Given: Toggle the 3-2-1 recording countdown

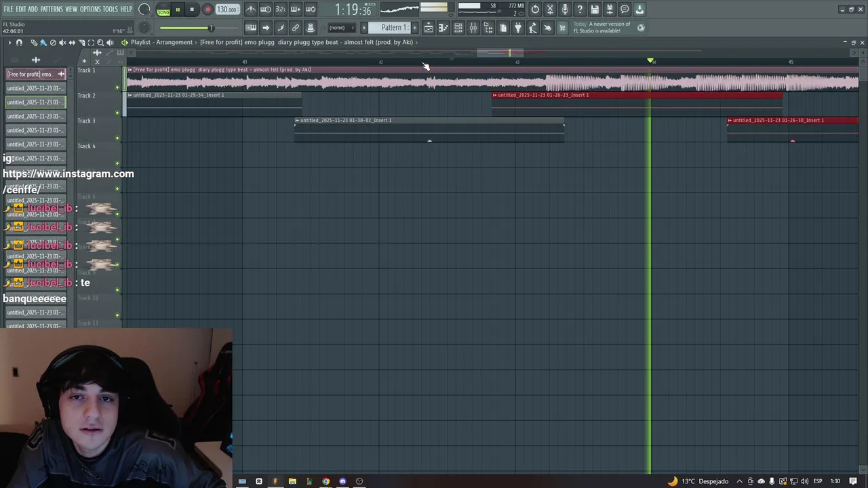Looking at the screenshot, I should (280, 9).
